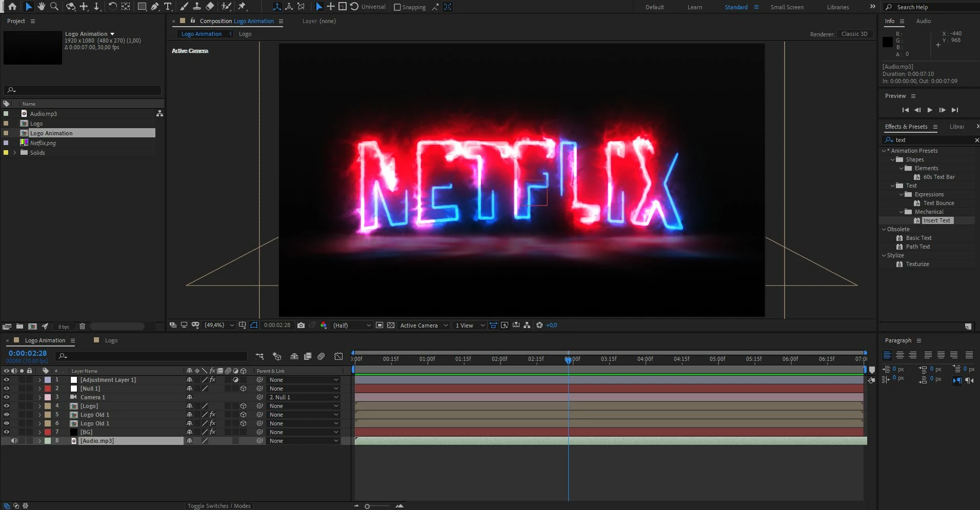Hide the BG layer
This screenshot has height=510, width=980.
point(7,432)
